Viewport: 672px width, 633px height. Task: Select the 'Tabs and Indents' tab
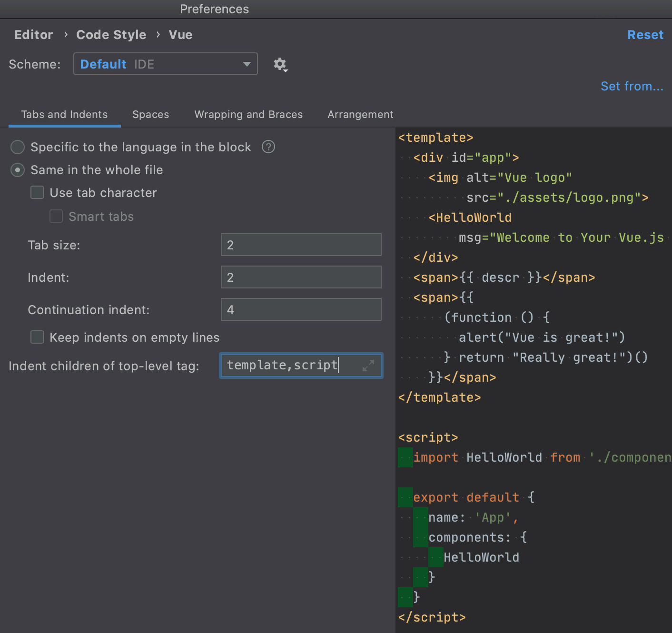click(64, 114)
